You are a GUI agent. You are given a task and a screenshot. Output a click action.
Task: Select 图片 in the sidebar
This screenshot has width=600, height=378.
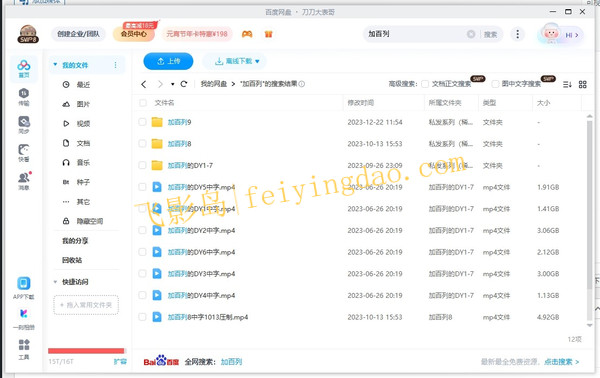[83, 104]
